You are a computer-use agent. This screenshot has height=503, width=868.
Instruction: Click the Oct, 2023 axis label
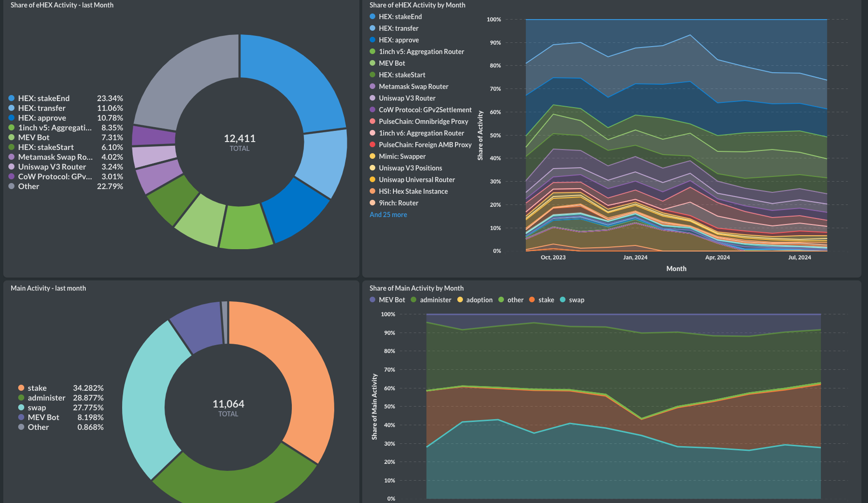pos(553,258)
